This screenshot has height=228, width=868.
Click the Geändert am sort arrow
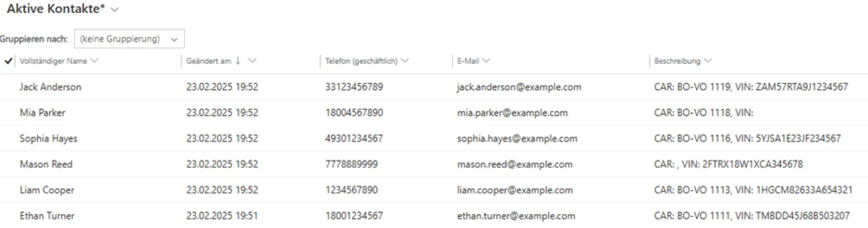[238, 61]
